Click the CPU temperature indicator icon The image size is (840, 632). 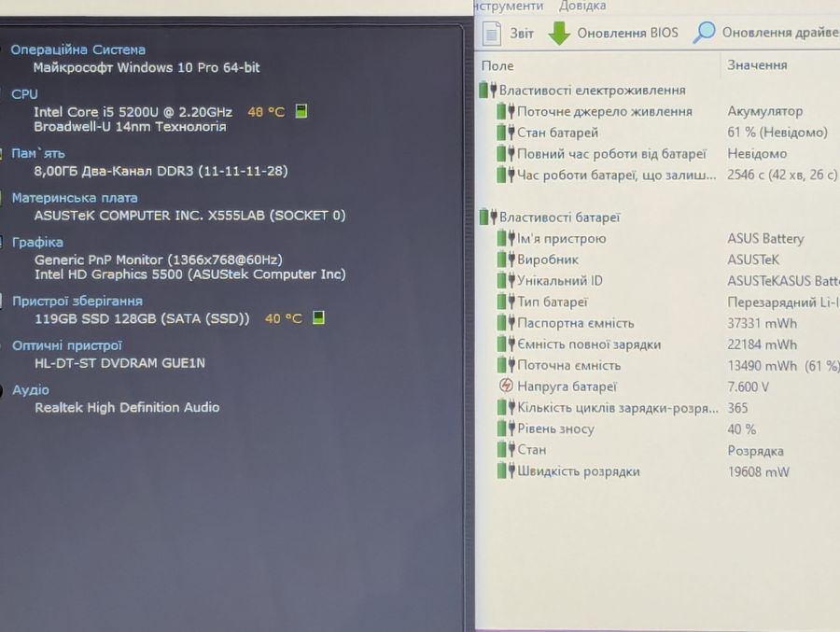(x=301, y=111)
